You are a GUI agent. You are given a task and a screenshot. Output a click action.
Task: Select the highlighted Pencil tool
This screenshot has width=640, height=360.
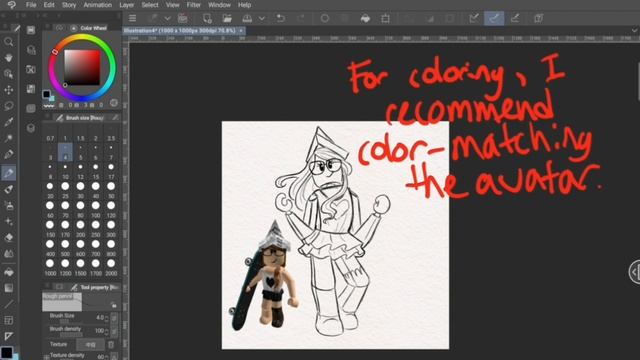pyautogui.click(x=9, y=173)
